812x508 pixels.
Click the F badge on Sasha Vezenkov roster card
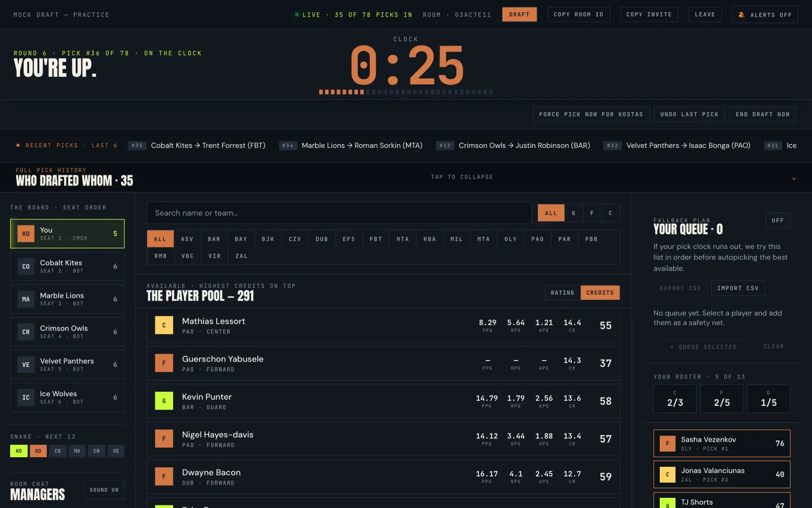pos(667,443)
